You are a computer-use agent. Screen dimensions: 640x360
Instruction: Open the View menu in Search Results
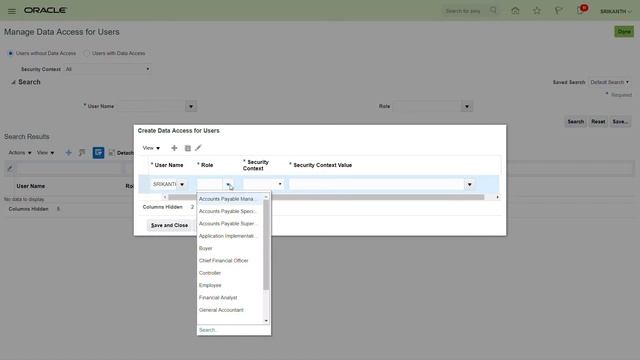(x=45, y=153)
